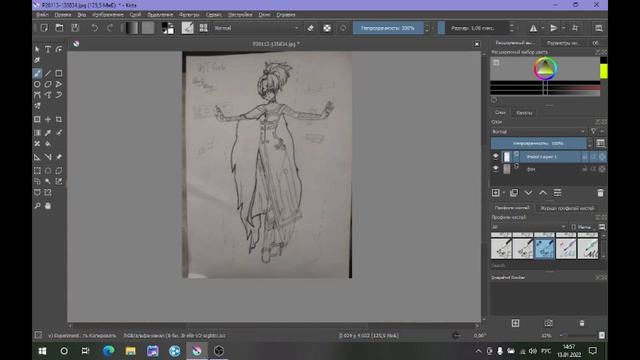The width and height of the screenshot is (640, 360).
Task: Open the brush preset chooser grid icon
Action: tap(203, 28)
